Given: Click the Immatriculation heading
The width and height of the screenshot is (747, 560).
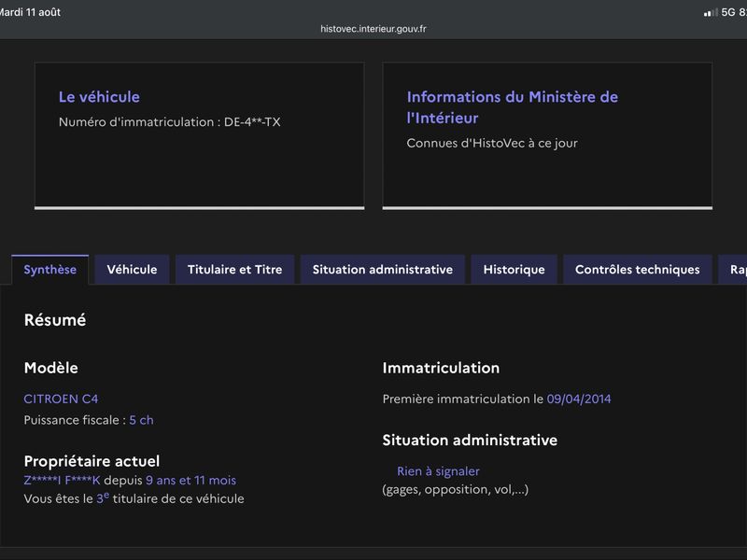Looking at the screenshot, I should coord(441,368).
